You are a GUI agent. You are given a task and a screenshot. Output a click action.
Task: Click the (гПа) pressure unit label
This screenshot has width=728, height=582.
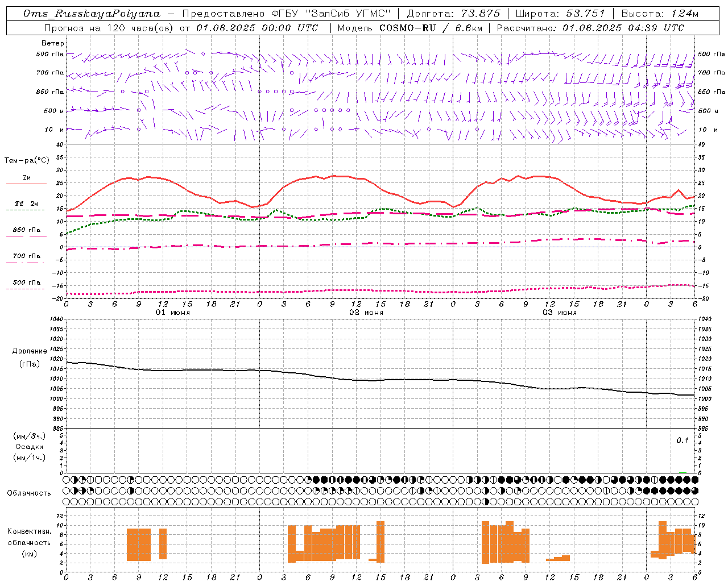click(30, 364)
